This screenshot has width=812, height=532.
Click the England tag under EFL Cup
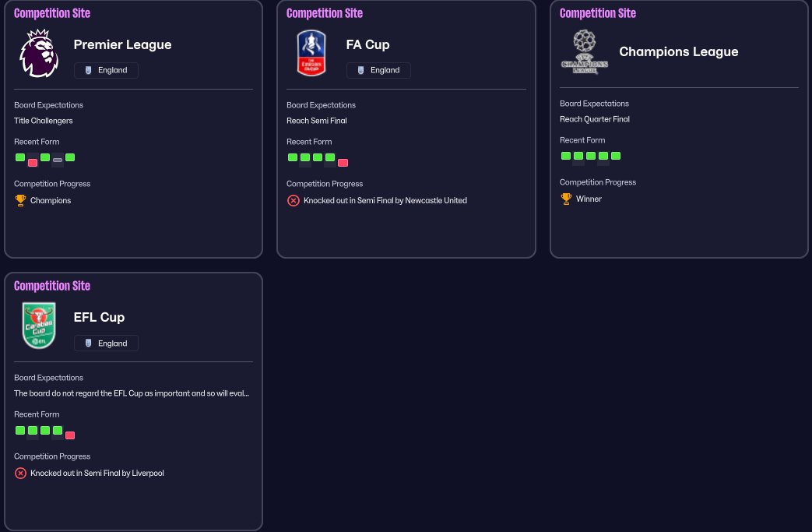[x=106, y=344]
